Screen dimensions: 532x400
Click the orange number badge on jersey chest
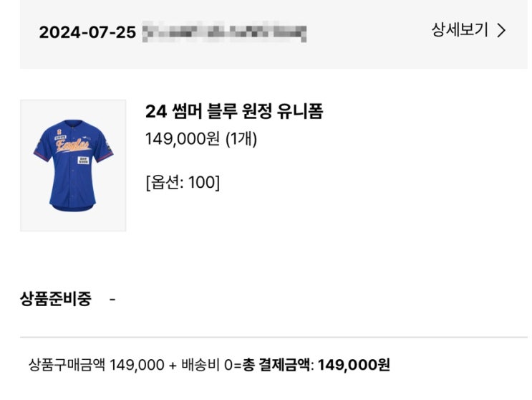pyautogui.click(x=59, y=131)
